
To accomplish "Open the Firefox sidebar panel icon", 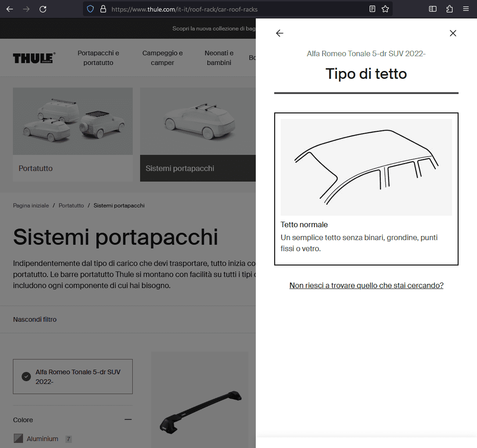I will click(x=432, y=9).
